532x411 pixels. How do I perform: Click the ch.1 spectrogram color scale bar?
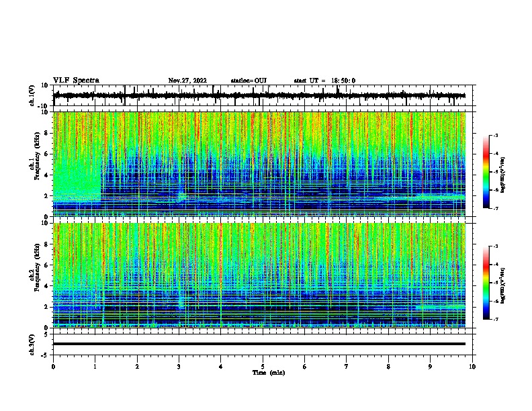(486, 172)
